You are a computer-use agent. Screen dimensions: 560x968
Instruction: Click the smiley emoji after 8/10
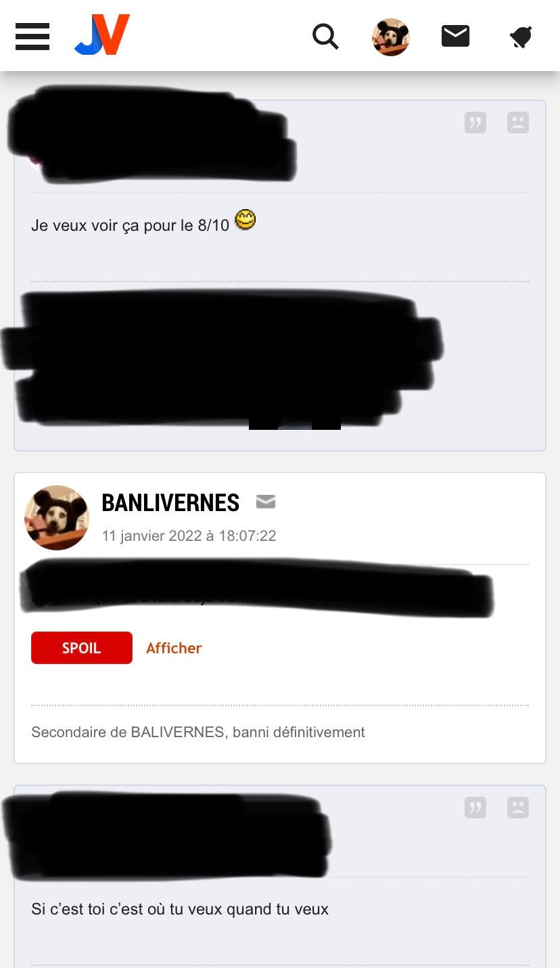click(246, 220)
